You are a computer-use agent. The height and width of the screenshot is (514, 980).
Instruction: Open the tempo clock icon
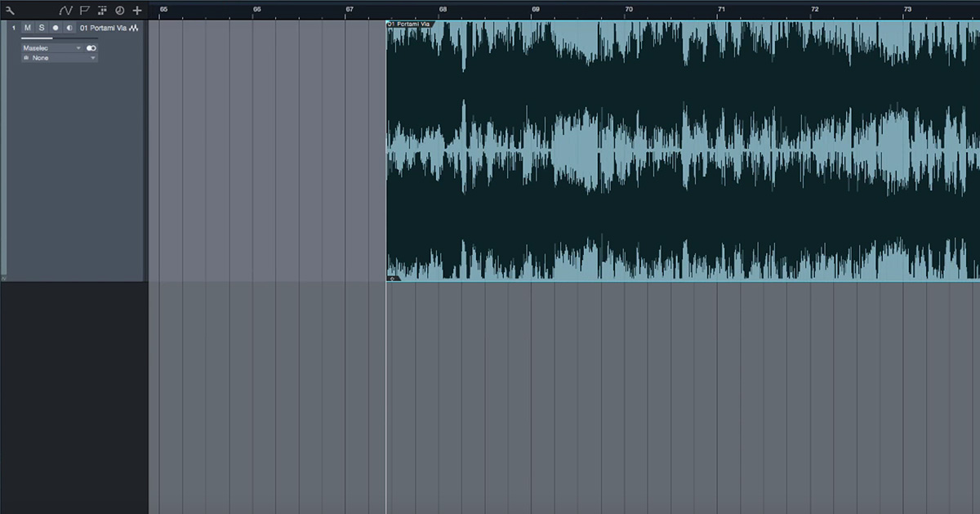119,11
